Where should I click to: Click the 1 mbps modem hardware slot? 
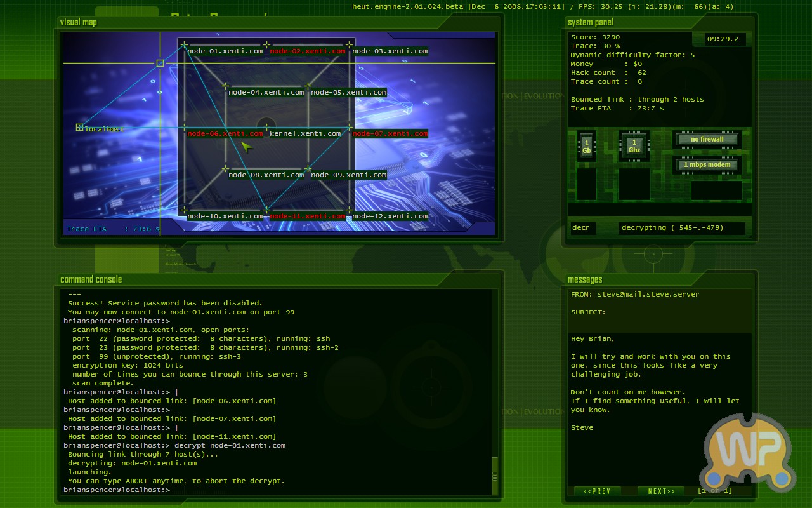coord(707,164)
